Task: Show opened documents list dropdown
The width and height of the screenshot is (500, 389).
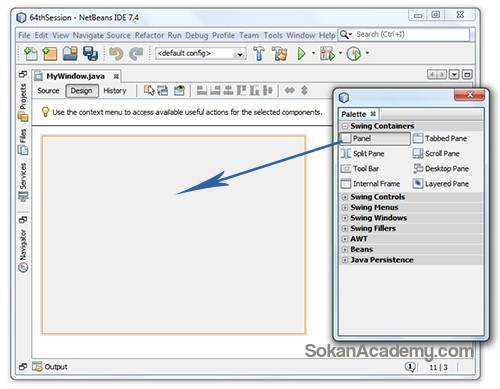Action: (x=454, y=74)
